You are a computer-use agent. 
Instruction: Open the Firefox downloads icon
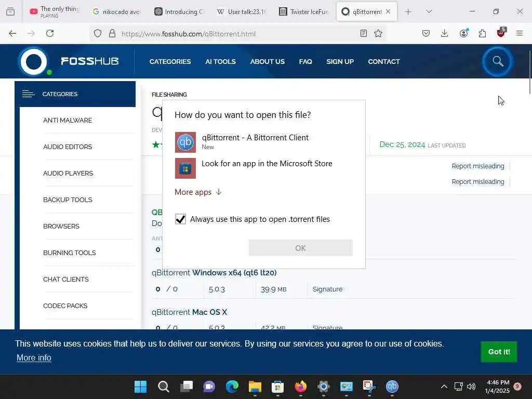coord(445,33)
